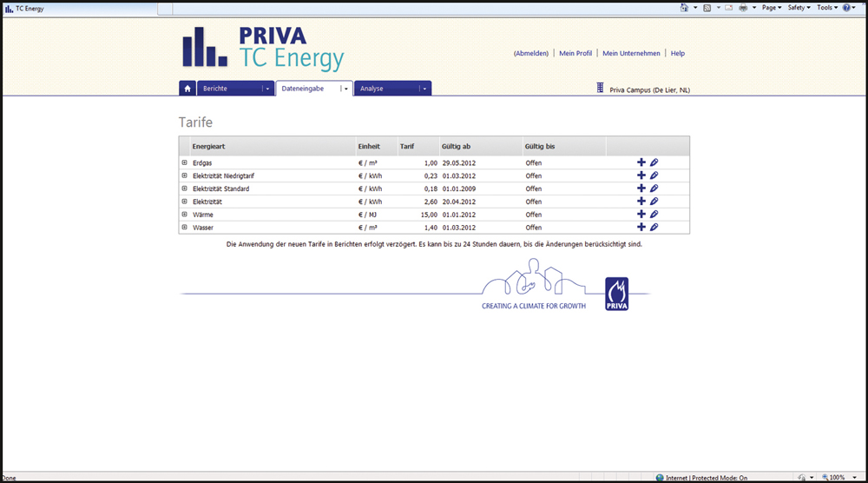Open the browser Home dropdown arrow
Viewport: 868px width, 483px height.
695,8
